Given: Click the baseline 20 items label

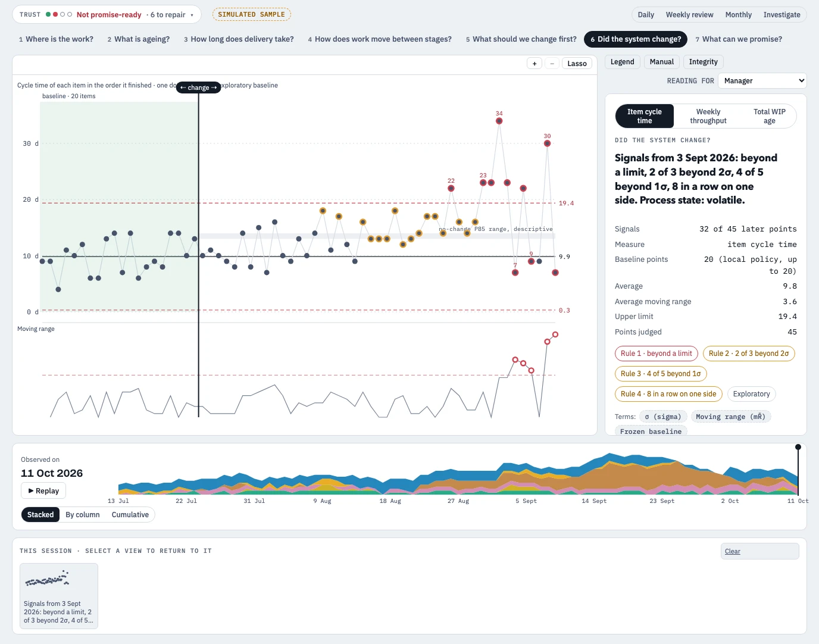Looking at the screenshot, I should tap(69, 96).
